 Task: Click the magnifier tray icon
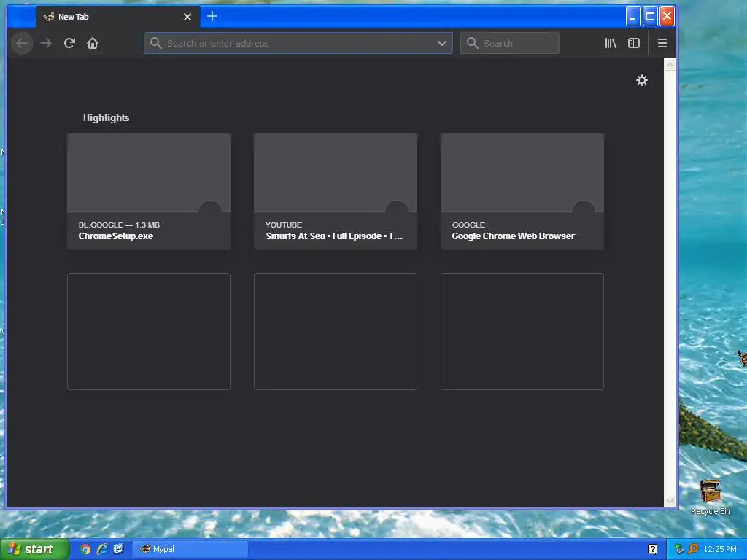[x=693, y=549]
